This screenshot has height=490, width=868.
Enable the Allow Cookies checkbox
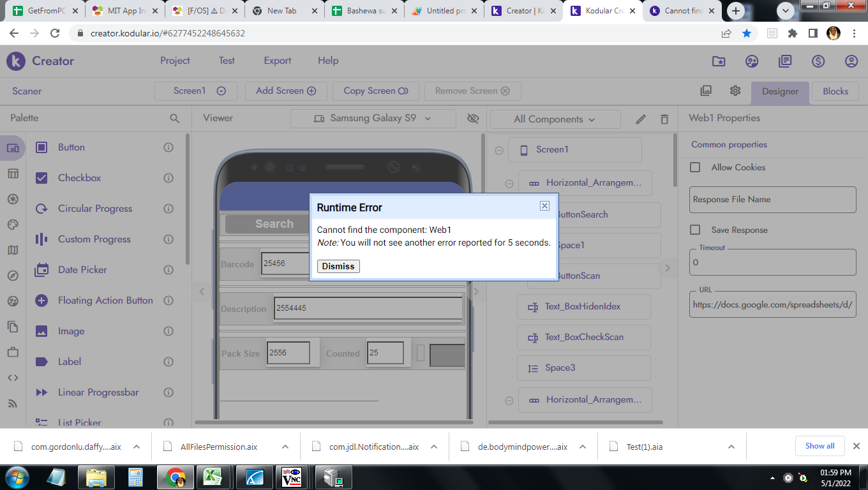(x=696, y=167)
